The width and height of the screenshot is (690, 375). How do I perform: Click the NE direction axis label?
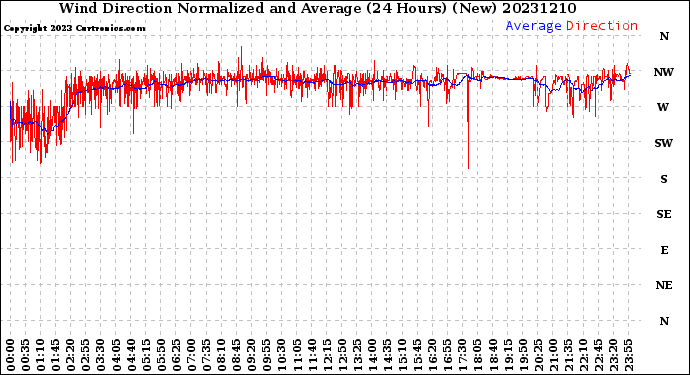664,285
